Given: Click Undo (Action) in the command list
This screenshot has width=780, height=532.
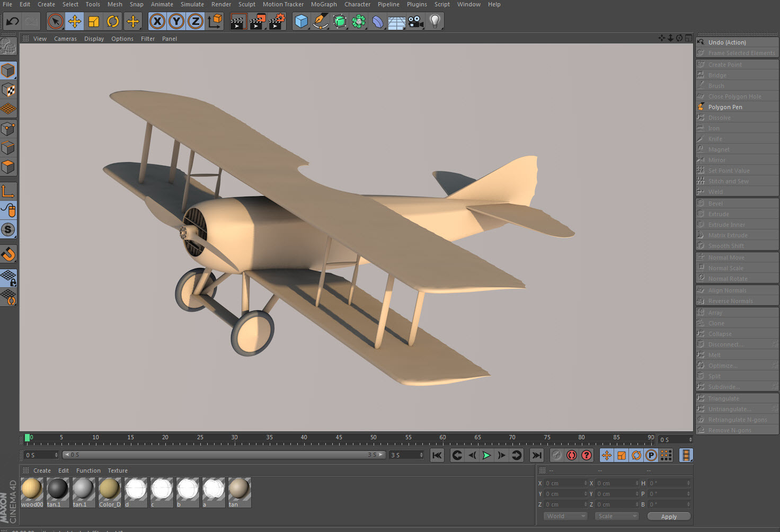Looking at the screenshot, I should (737, 42).
